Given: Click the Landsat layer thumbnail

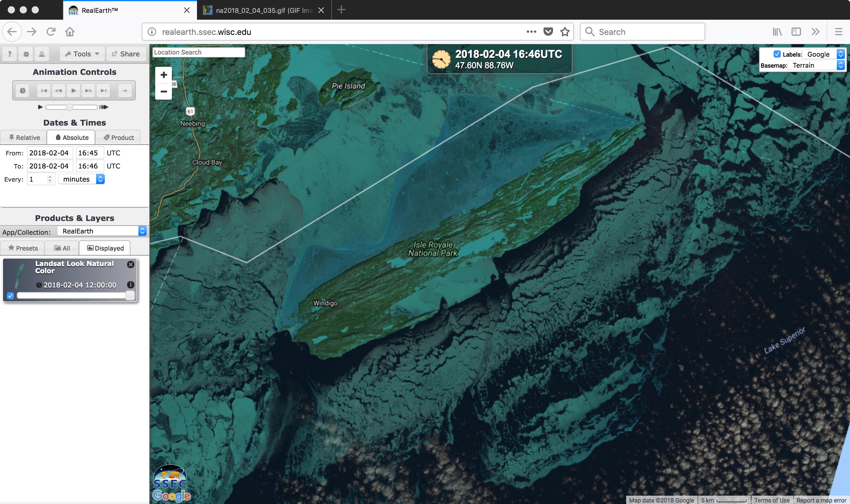Looking at the screenshot, I should tap(19, 276).
